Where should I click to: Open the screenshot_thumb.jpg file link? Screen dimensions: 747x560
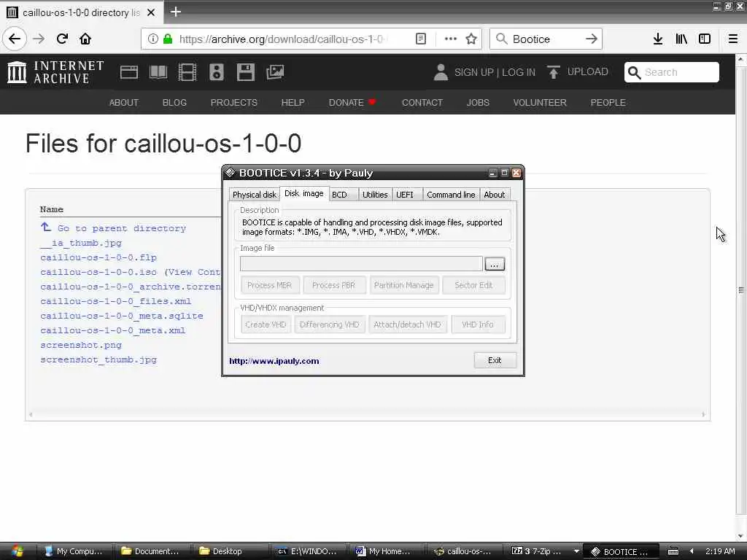tap(98, 359)
